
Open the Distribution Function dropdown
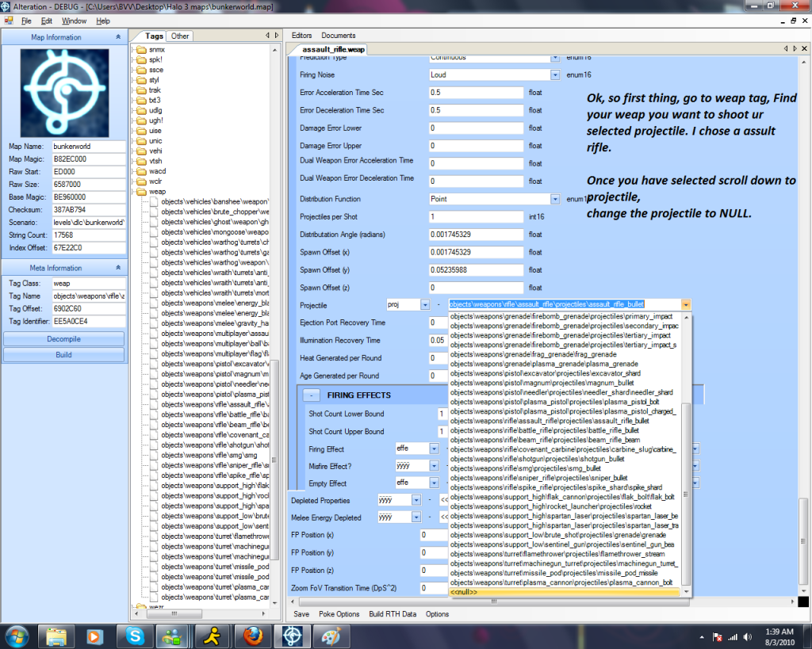point(554,199)
